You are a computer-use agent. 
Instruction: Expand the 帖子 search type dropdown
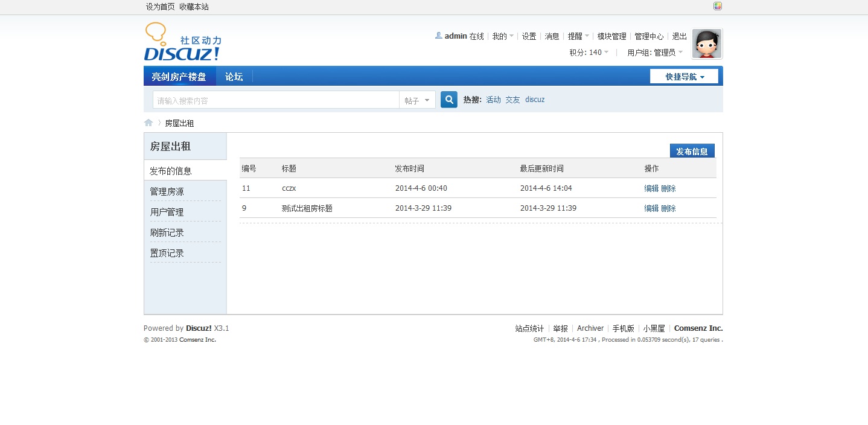(417, 100)
